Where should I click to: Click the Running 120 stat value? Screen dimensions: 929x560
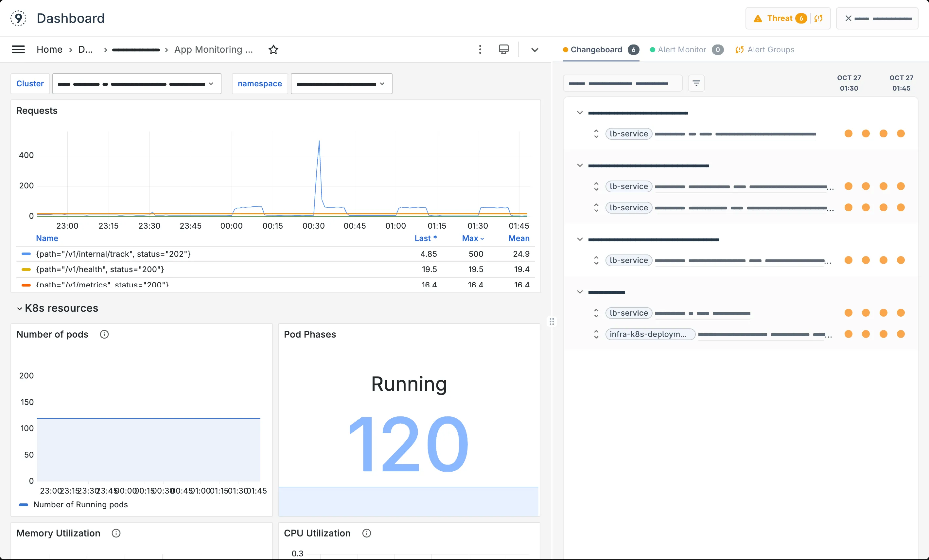(409, 444)
